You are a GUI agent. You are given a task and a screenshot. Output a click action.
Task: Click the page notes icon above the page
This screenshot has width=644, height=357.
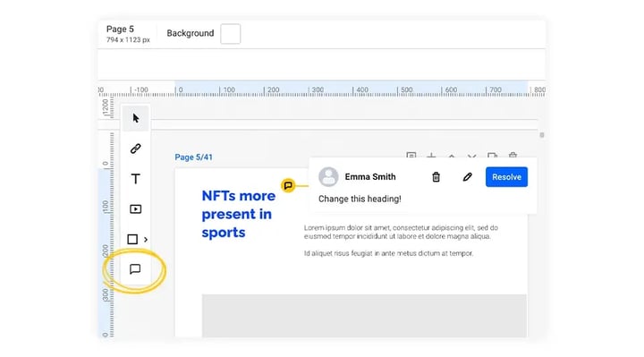pyautogui.click(x=411, y=156)
